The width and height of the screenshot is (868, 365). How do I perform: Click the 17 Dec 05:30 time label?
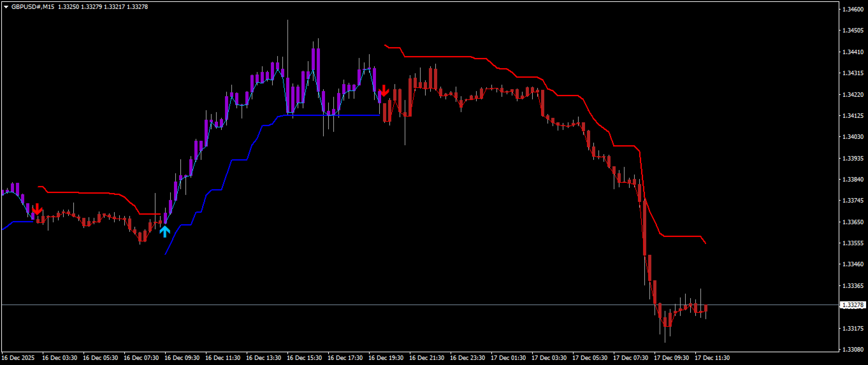coord(590,358)
